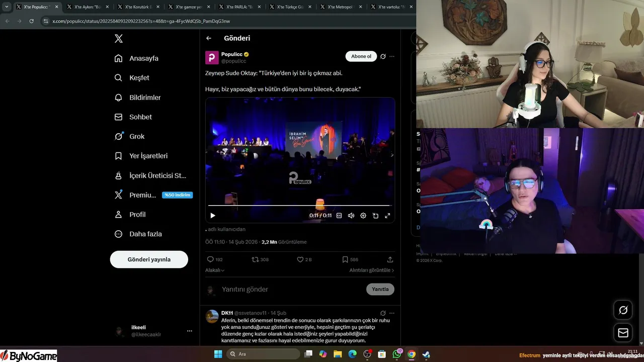Click the %50 indirim badge

coord(177,195)
